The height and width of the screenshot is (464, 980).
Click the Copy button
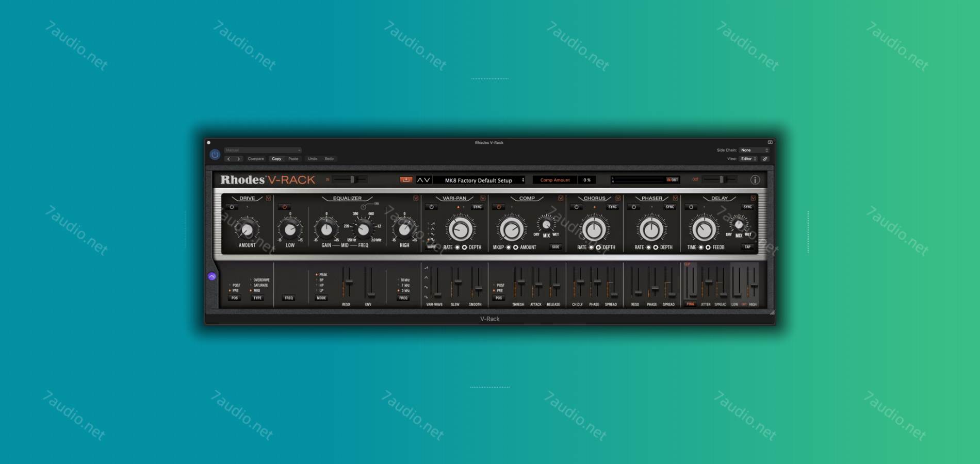(x=276, y=159)
